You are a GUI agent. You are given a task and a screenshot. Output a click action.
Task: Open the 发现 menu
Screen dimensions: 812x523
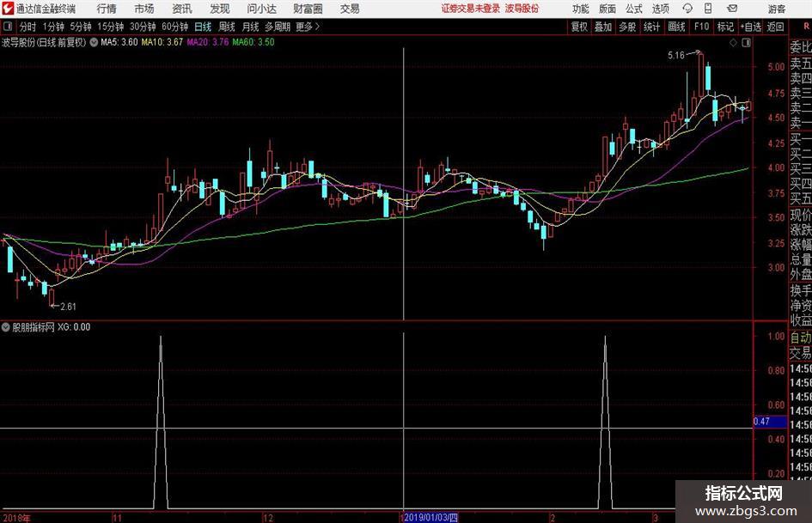[220, 9]
